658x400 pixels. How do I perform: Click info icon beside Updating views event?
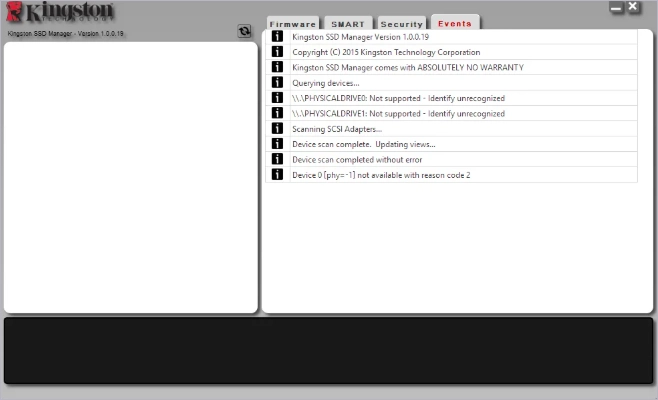(x=277, y=144)
